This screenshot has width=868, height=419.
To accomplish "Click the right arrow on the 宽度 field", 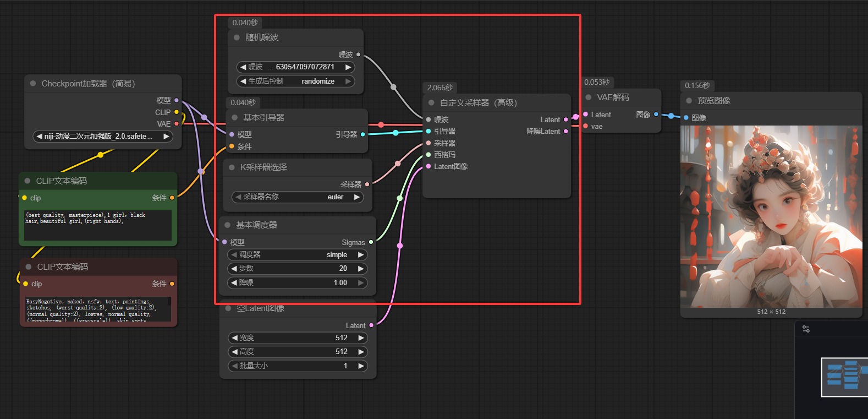I will (x=361, y=338).
